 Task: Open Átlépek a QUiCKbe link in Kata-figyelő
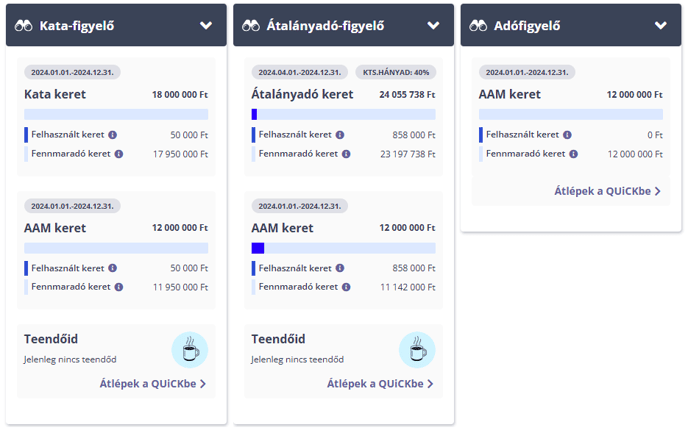pyautogui.click(x=153, y=383)
